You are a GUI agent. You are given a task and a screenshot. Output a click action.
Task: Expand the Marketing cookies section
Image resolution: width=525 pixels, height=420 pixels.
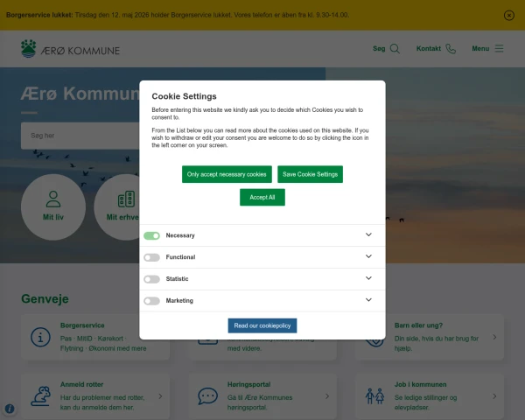(x=368, y=300)
